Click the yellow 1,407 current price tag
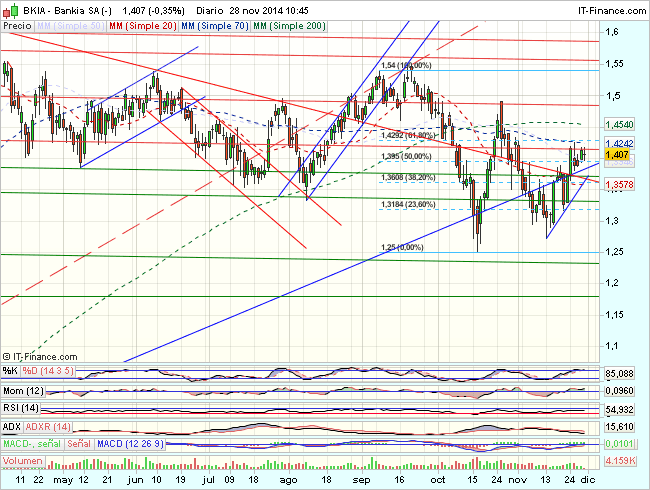This screenshot has width=650, height=490. pos(617,155)
